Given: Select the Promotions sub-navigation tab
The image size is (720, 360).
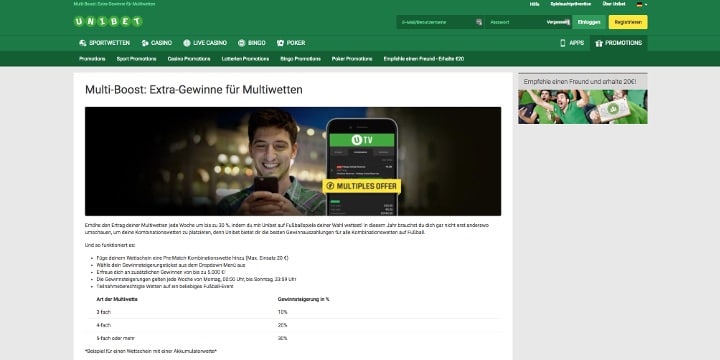Looking at the screenshot, I should click(92, 59).
